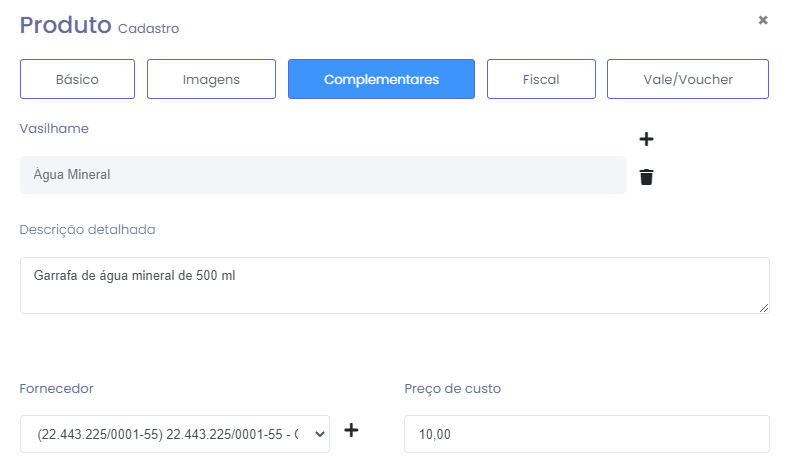Open the Vale/Voucher tab
The height and width of the screenshot is (465, 790).
click(687, 79)
